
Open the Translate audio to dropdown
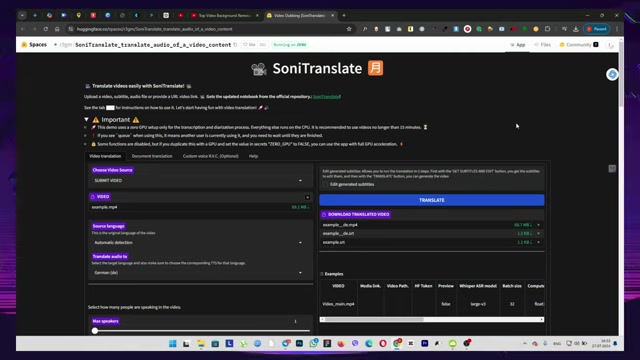pyautogui.click(x=200, y=273)
